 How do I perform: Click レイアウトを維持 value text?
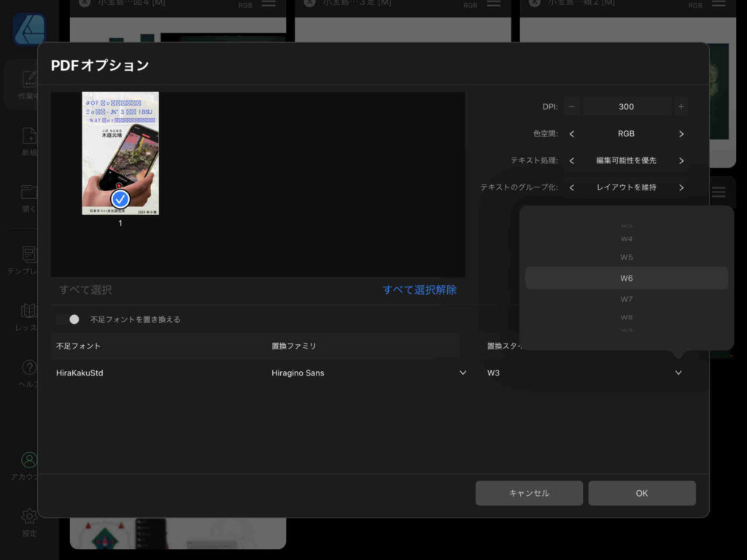coord(626,187)
